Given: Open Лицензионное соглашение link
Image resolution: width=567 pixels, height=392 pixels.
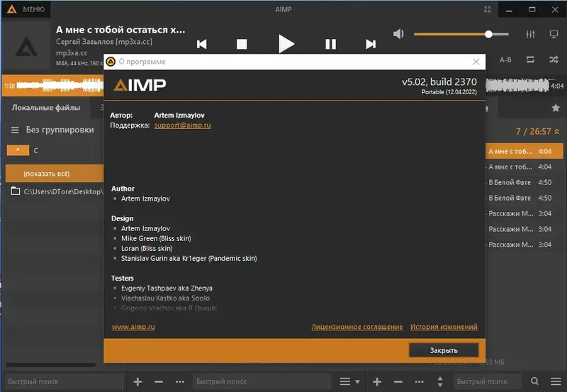Looking at the screenshot, I should tap(357, 327).
